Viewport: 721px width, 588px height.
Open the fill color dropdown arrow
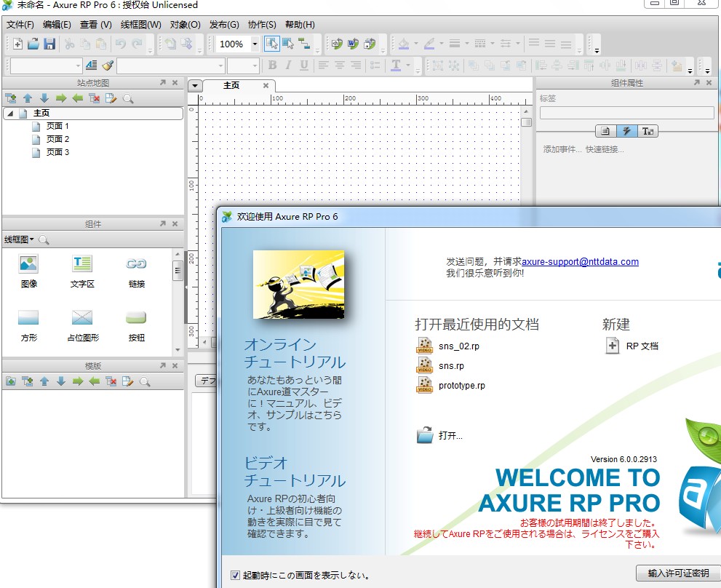pyautogui.click(x=415, y=44)
